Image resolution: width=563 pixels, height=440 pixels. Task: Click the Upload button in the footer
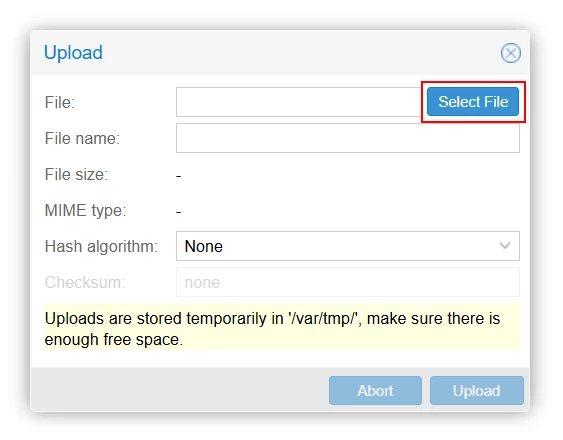tap(476, 390)
